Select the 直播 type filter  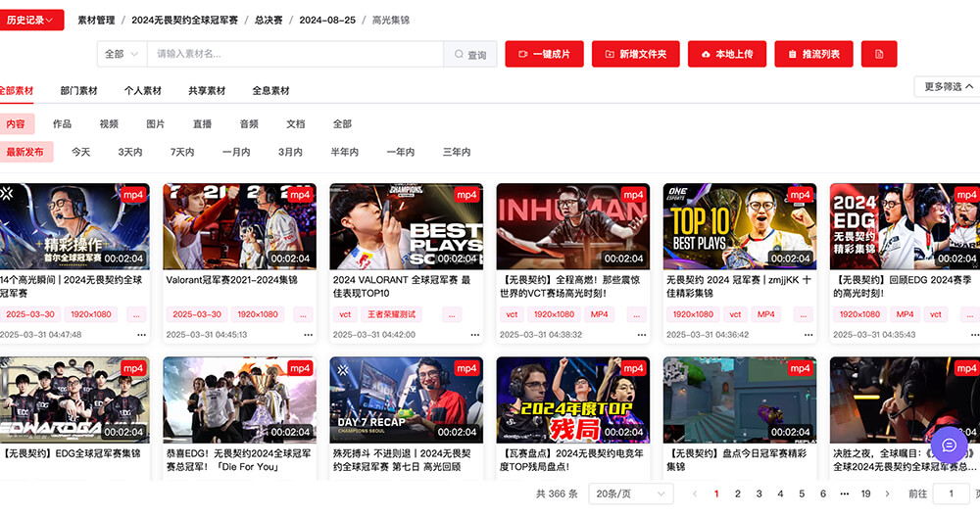(x=202, y=124)
